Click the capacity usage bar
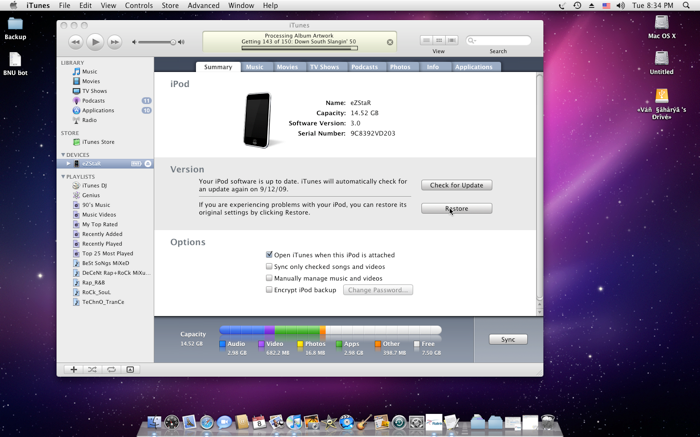The width and height of the screenshot is (700, 437). click(x=330, y=330)
